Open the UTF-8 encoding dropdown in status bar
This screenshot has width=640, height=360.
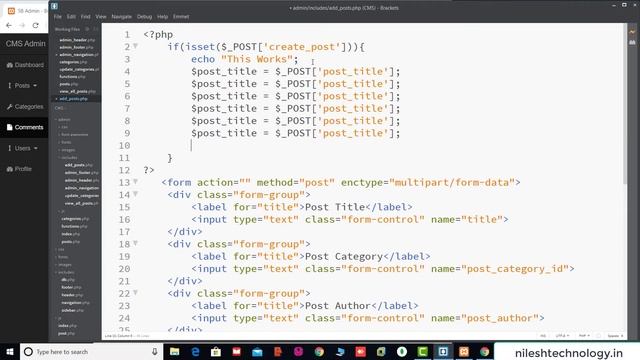click(562, 336)
